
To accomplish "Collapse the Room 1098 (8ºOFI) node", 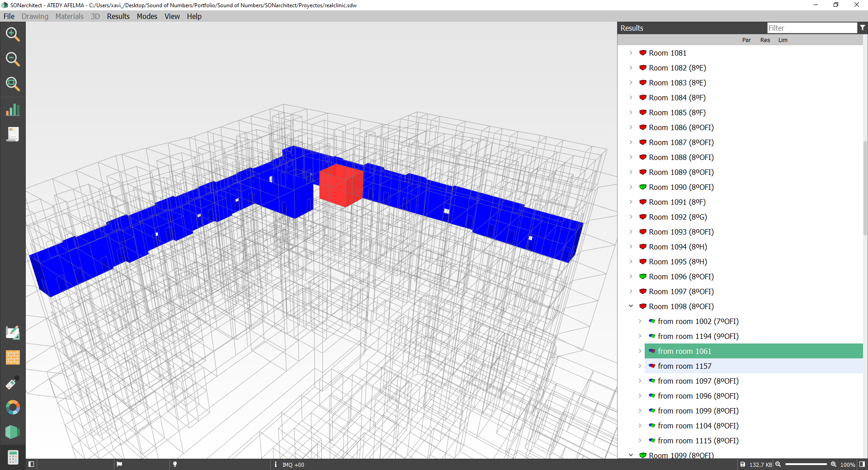I will tap(631, 306).
